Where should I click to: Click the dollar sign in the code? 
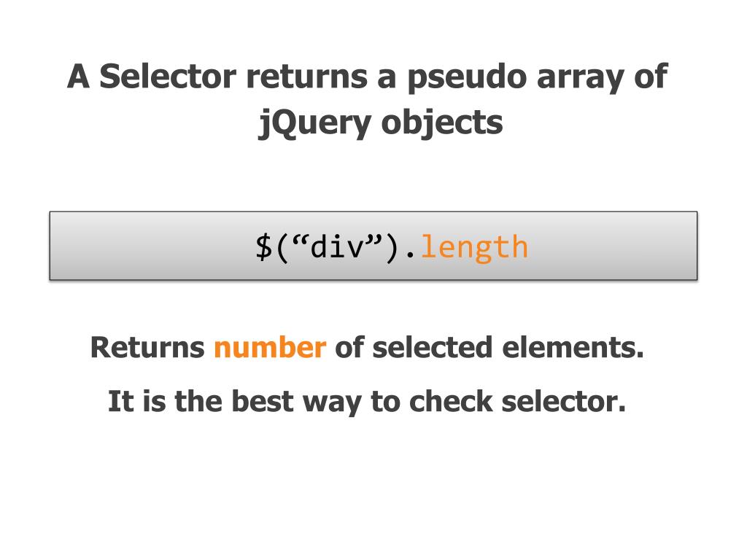click(263, 247)
